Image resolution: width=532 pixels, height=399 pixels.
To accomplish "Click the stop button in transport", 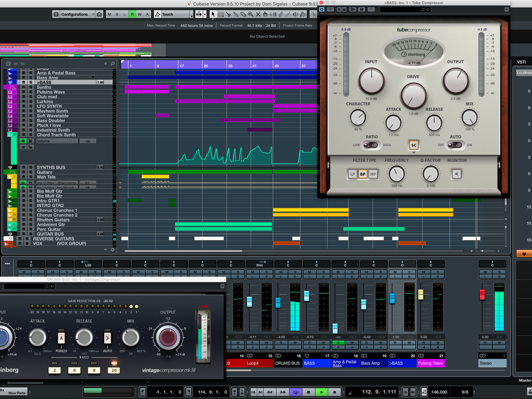I will click(x=308, y=392).
